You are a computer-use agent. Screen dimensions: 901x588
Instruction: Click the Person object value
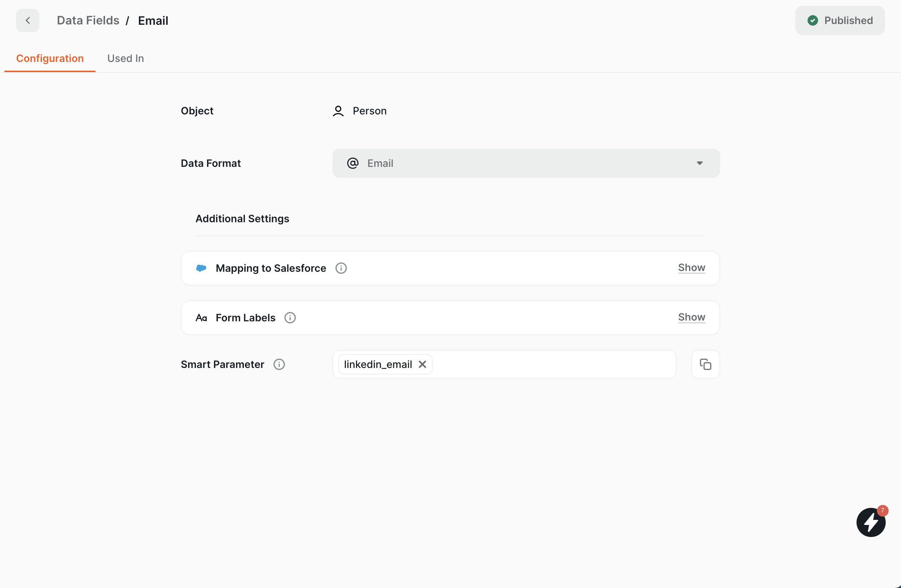point(370,111)
